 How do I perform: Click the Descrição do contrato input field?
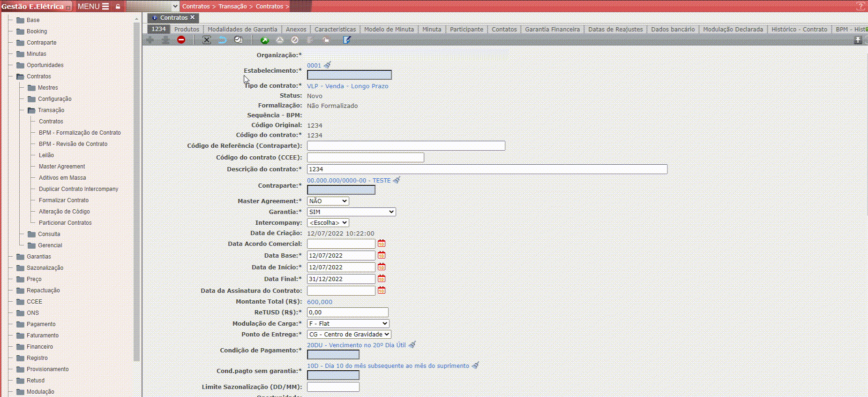coord(486,169)
